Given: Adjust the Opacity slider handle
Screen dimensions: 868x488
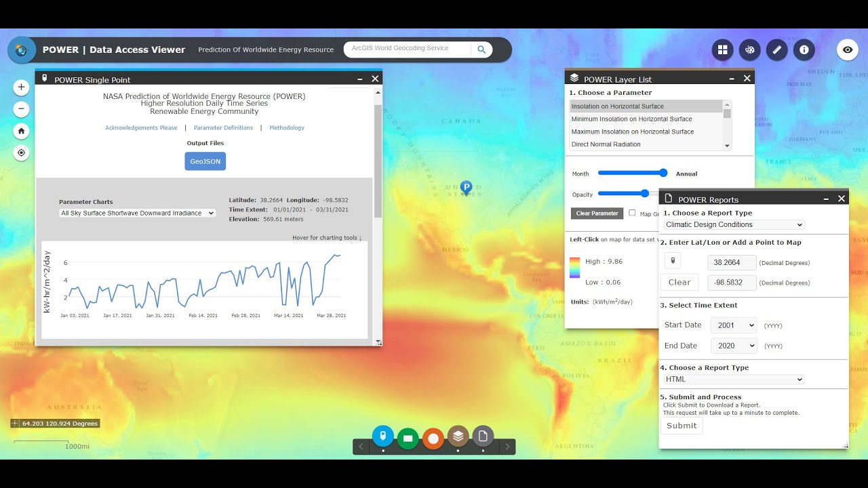Looking at the screenshot, I should click(644, 194).
